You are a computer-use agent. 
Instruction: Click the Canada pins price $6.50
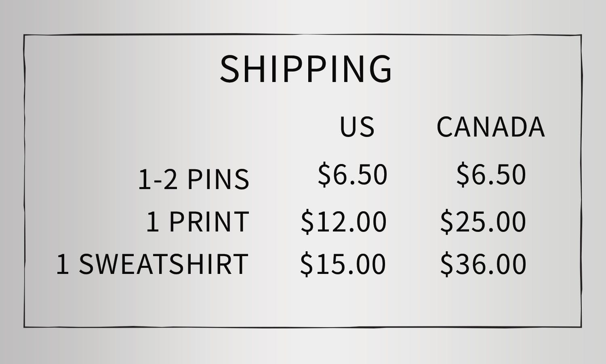tap(491, 175)
